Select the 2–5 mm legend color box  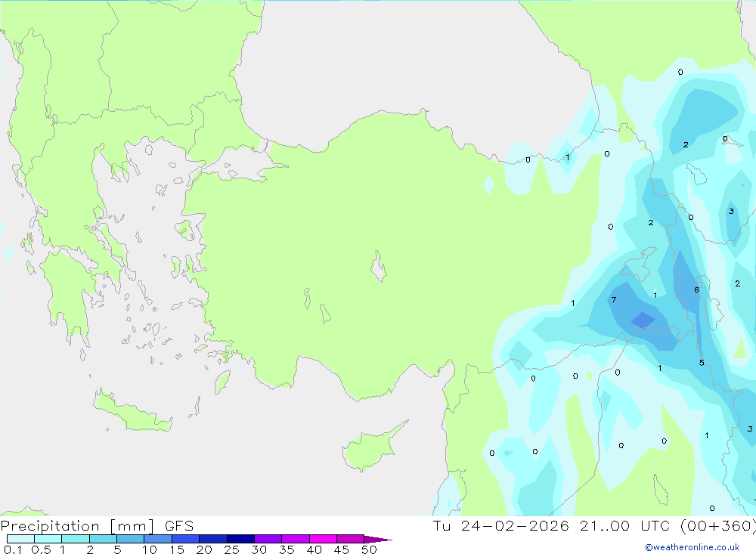coord(103,539)
